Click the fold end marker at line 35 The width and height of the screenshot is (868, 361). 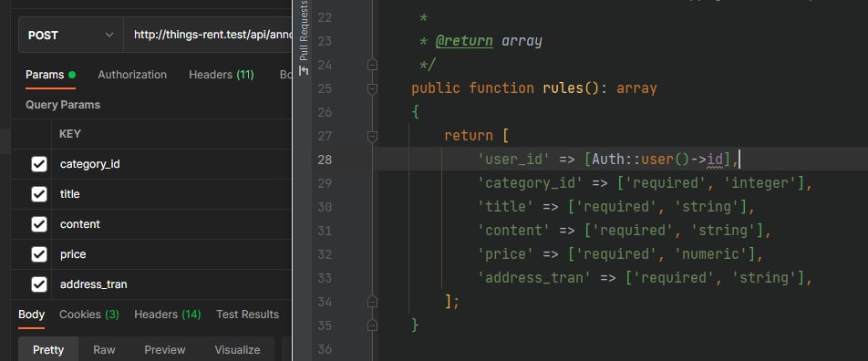pyautogui.click(x=372, y=325)
